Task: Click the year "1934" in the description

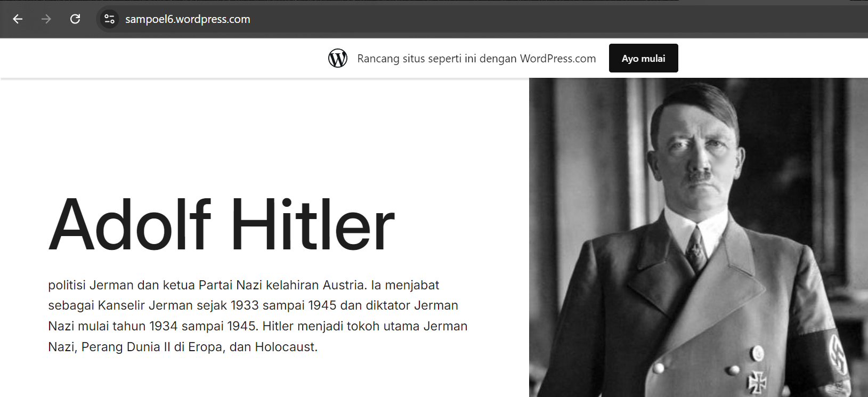Action: point(163,326)
